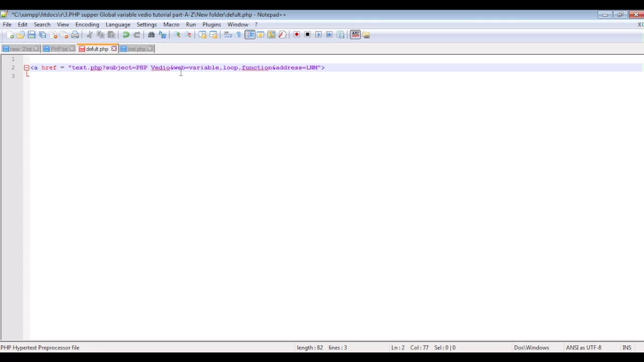Click the Dos\Windows line ending status
Image resolution: width=644 pixels, height=362 pixels.
[x=531, y=347]
